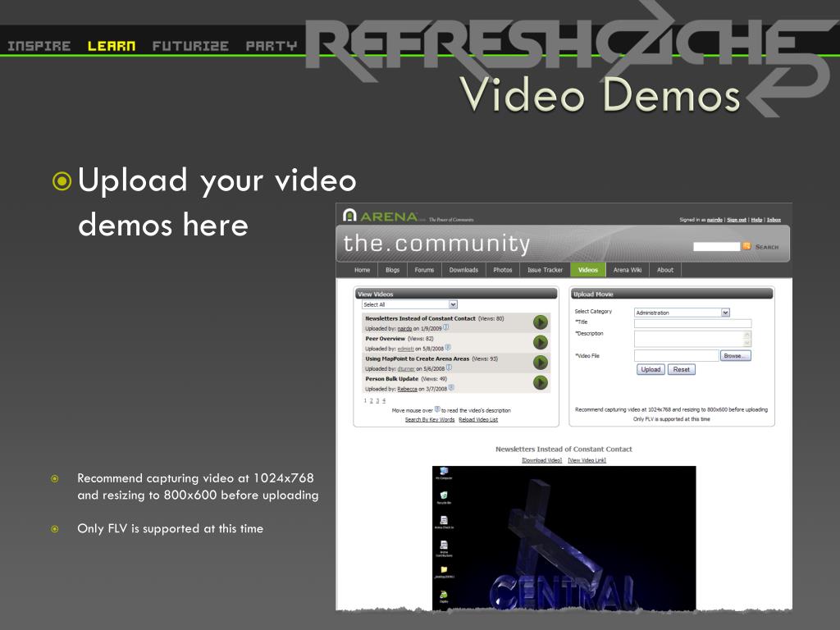840x630 pixels.
Task: Click the 'Person Bulk Update' video title
Action: [391, 379]
